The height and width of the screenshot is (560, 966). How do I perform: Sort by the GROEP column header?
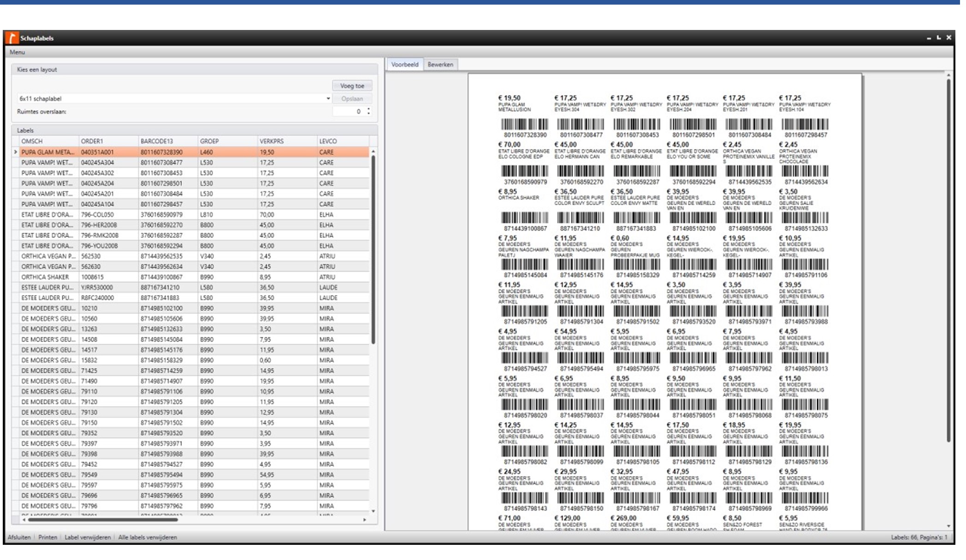228,141
